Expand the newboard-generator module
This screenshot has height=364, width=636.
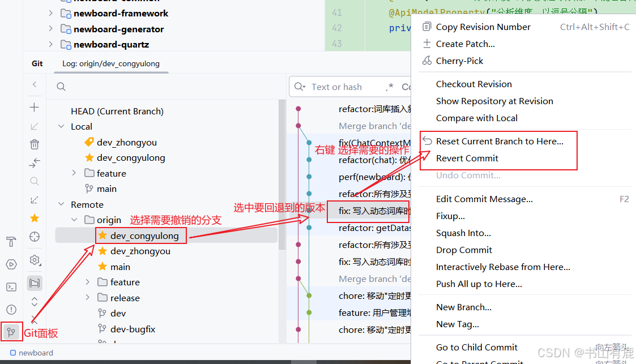51,28
